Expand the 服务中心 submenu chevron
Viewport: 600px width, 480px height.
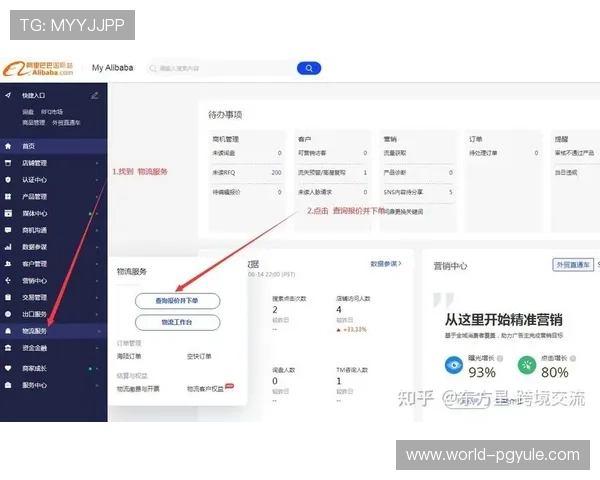(x=97, y=385)
